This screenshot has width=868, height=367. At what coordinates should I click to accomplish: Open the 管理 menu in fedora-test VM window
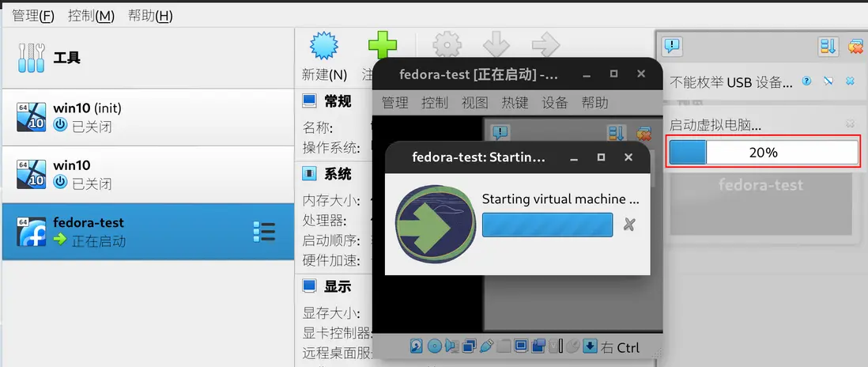[394, 102]
